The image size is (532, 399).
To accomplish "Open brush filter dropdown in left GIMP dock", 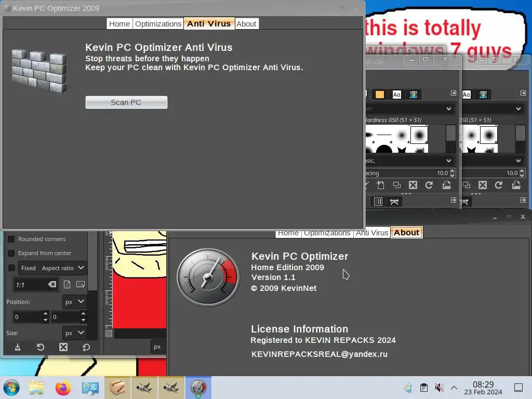I will (x=449, y=109).
